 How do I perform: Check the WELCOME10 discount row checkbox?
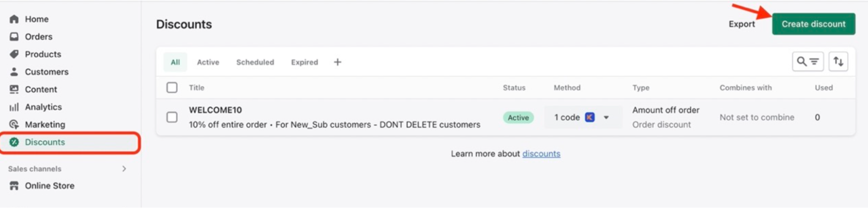pos(172,117)
